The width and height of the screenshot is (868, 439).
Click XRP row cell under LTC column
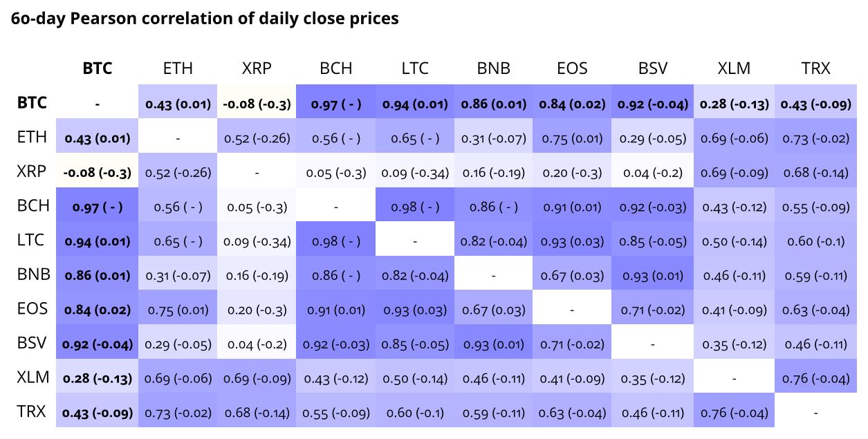pos(415,172)
